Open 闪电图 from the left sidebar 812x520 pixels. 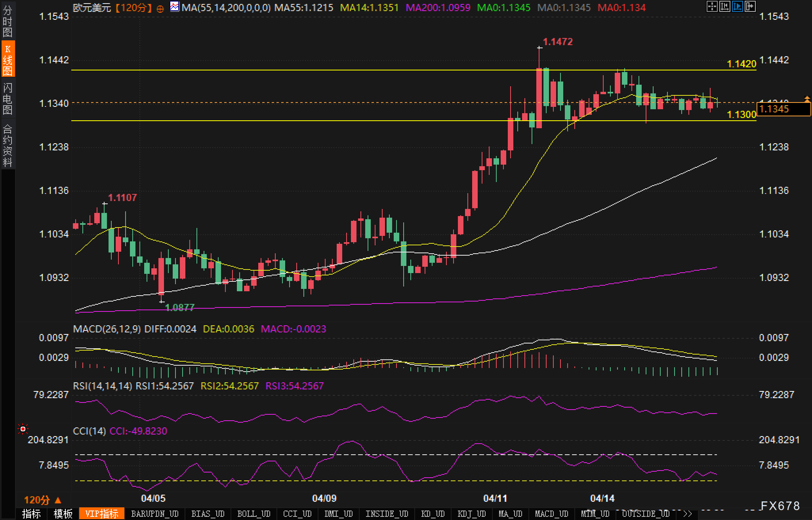click(8, 99)
